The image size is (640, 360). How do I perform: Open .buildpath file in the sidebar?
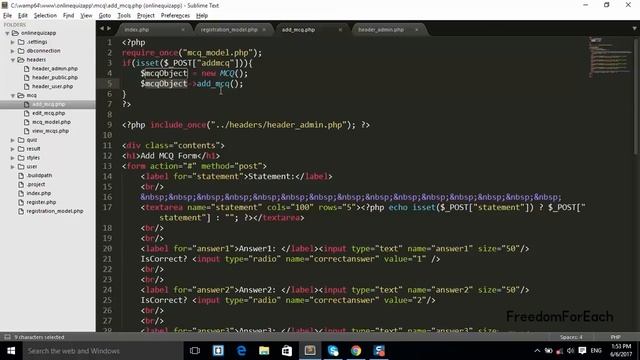point(39,176)
